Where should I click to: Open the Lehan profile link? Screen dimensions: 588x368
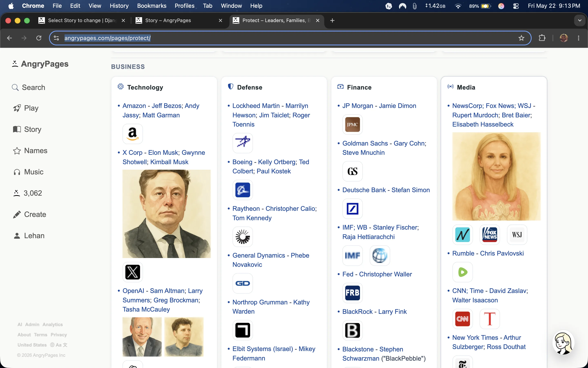(x=29, y=236)
